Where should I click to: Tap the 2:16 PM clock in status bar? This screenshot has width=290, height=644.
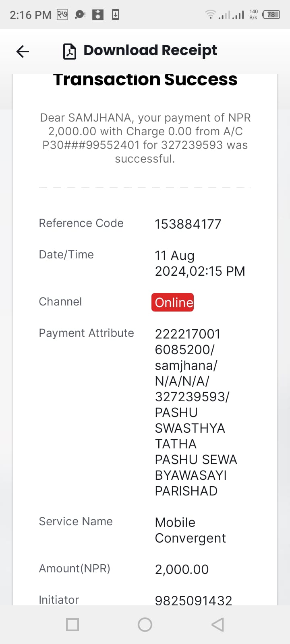(x=31, y=15)
